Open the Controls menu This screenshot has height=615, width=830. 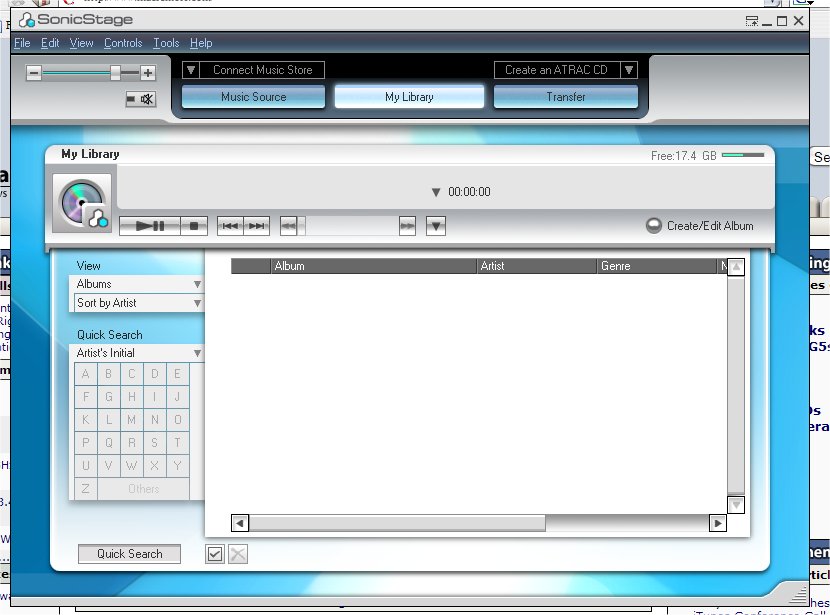pyautogui.click(x=123, y=43)
